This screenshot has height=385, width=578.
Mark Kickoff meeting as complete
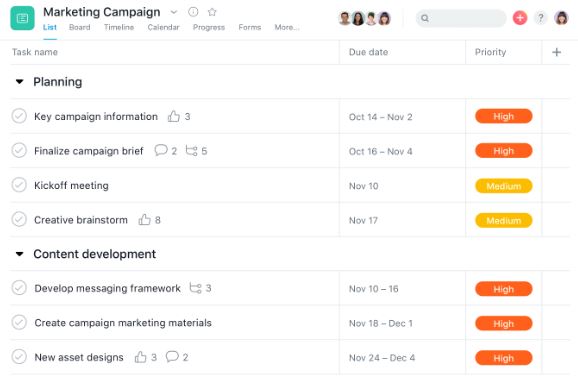[19, 185]
